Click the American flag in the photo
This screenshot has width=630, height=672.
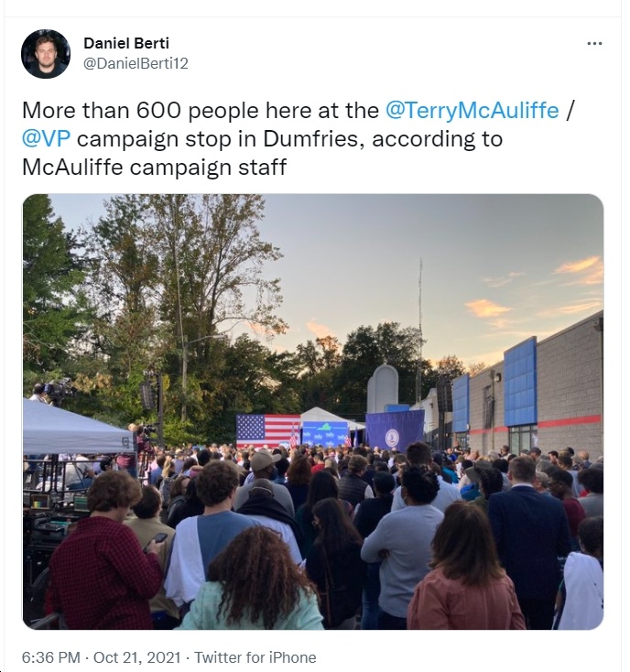click(268, 430)
